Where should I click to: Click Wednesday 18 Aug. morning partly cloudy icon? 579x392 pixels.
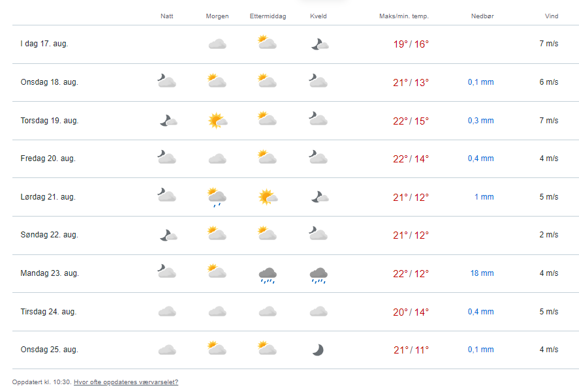coord(217,82)
